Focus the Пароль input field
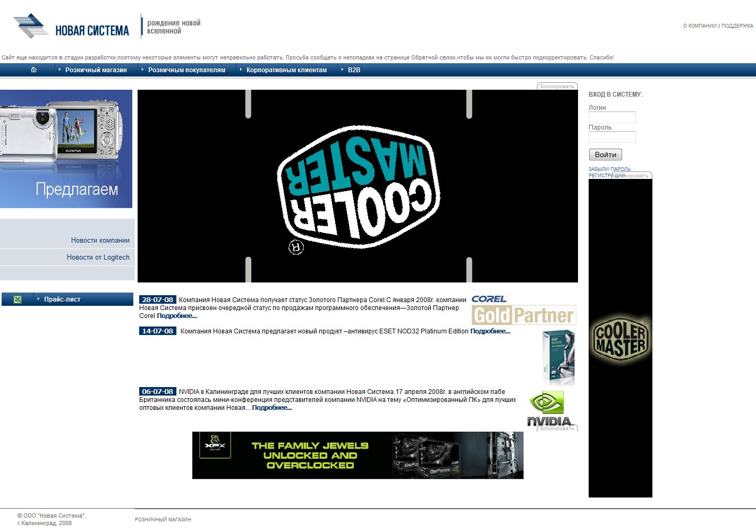The image size is (756, 532). (x=612, y=137)
